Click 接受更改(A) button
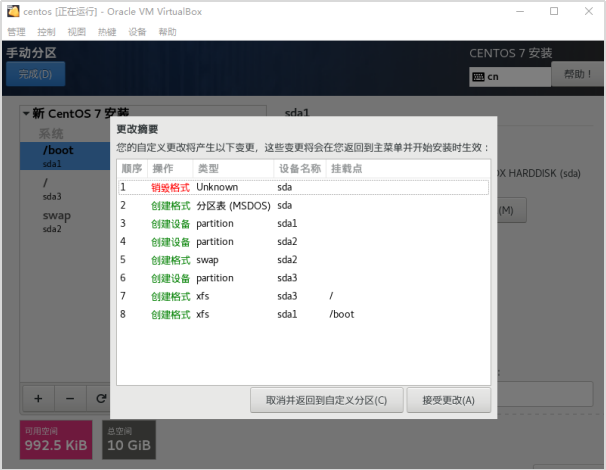Viewport: 606px width, 470px height. tap(449, 400)
